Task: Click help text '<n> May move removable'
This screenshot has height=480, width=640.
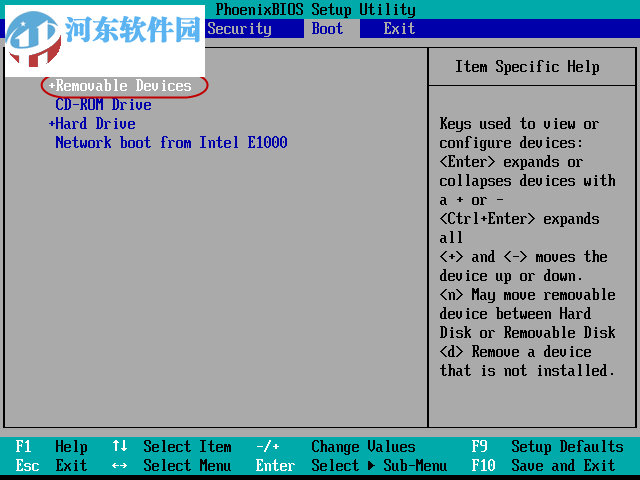Action: click(x=527, y=295)
